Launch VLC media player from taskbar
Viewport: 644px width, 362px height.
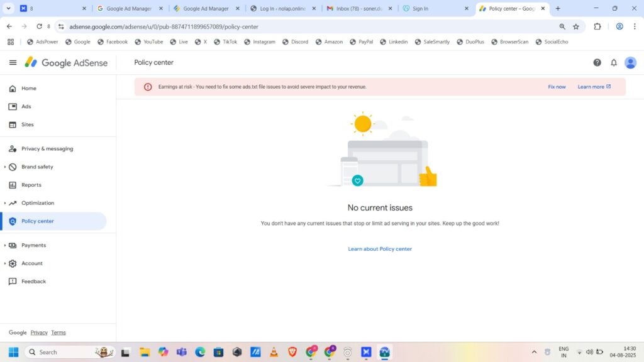coord(274,352)
